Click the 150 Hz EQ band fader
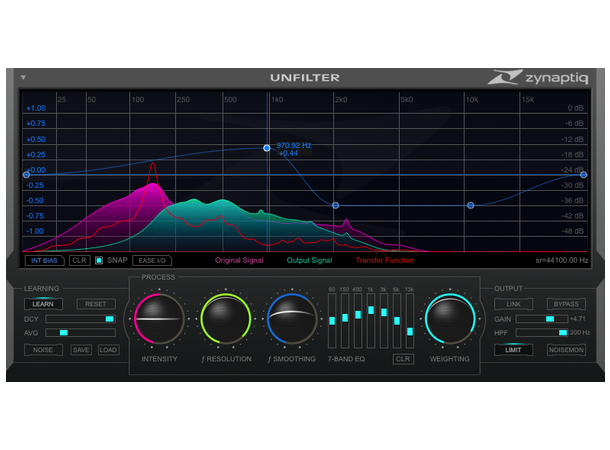 pyautogui.click(x=345, y=318)
